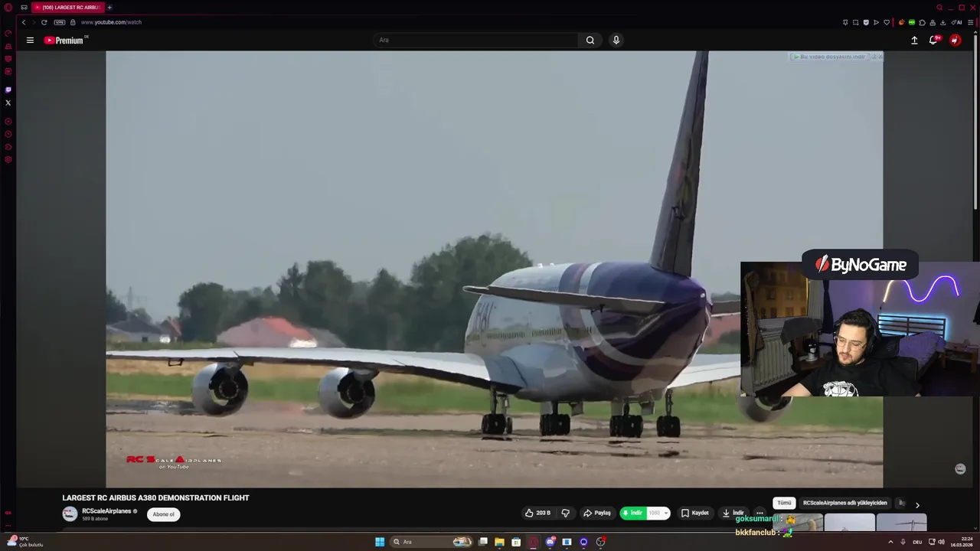
Task: Open the volume control in tray
Action: 941,542
